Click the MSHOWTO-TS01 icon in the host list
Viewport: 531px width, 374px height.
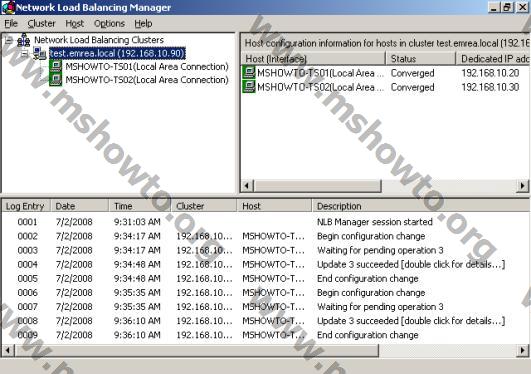(x=249, y=72)
